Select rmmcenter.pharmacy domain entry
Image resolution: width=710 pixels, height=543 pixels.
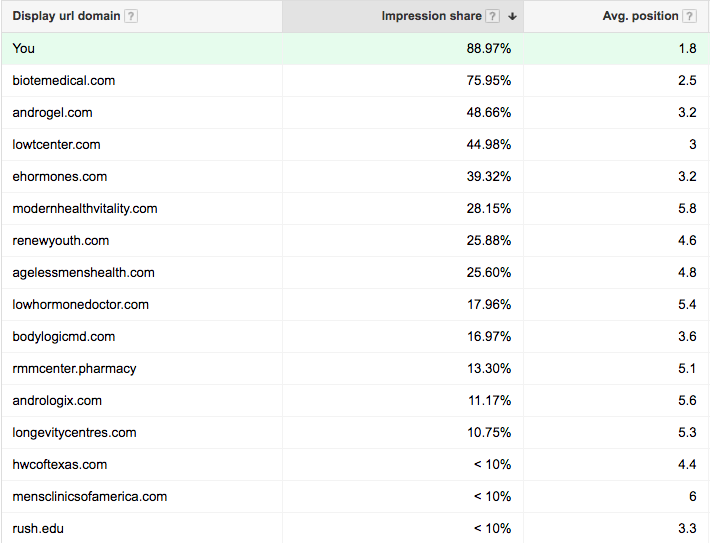point(74,369)
